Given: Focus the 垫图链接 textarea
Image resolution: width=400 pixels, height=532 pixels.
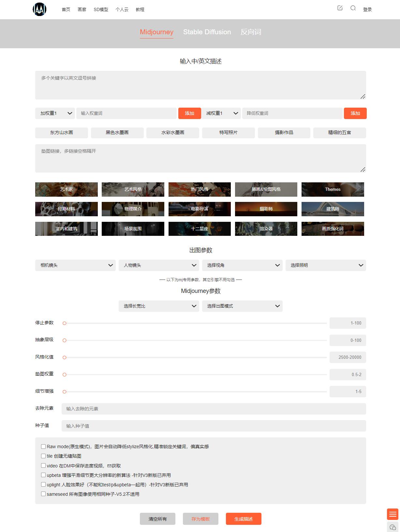Looking at the screenshot, I should [x=200, y=158].
